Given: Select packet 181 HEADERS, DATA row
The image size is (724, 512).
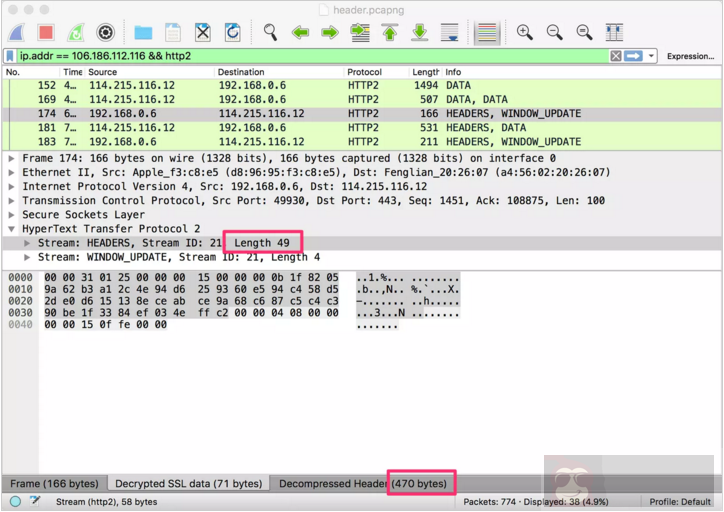Looking at the screenshot, I should coord(362,128).
